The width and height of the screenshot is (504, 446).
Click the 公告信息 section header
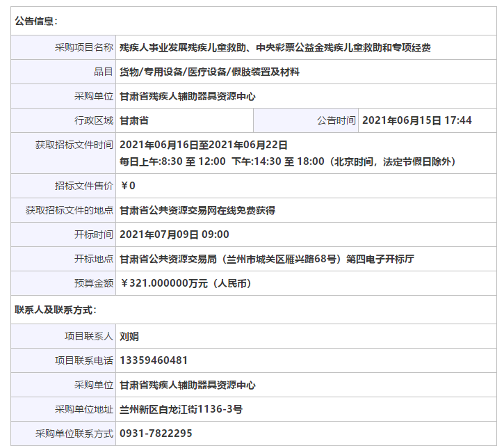click(37, 22)
